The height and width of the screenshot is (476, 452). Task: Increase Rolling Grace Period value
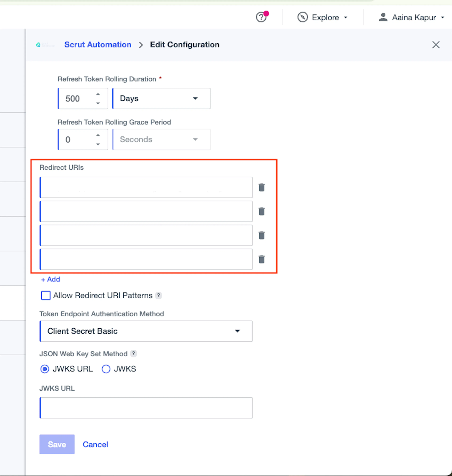(x=98, y=135)
